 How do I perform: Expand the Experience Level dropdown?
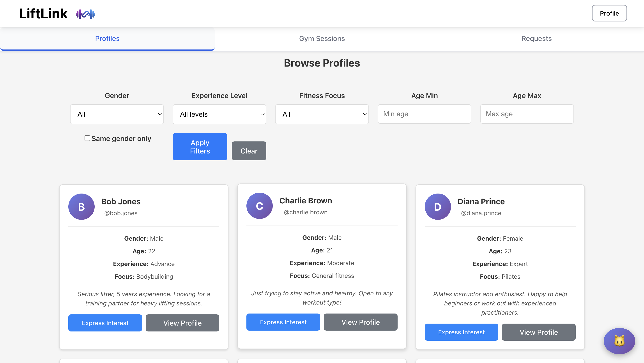(x=219, y=114)
